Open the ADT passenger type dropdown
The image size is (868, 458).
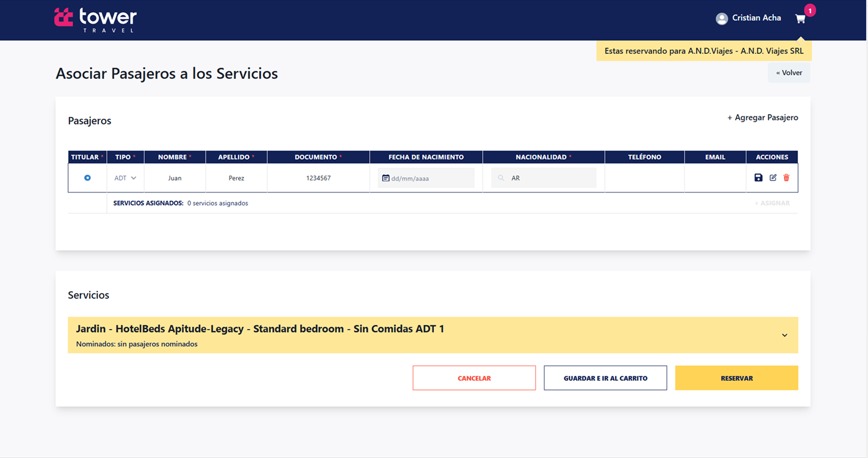125,178
